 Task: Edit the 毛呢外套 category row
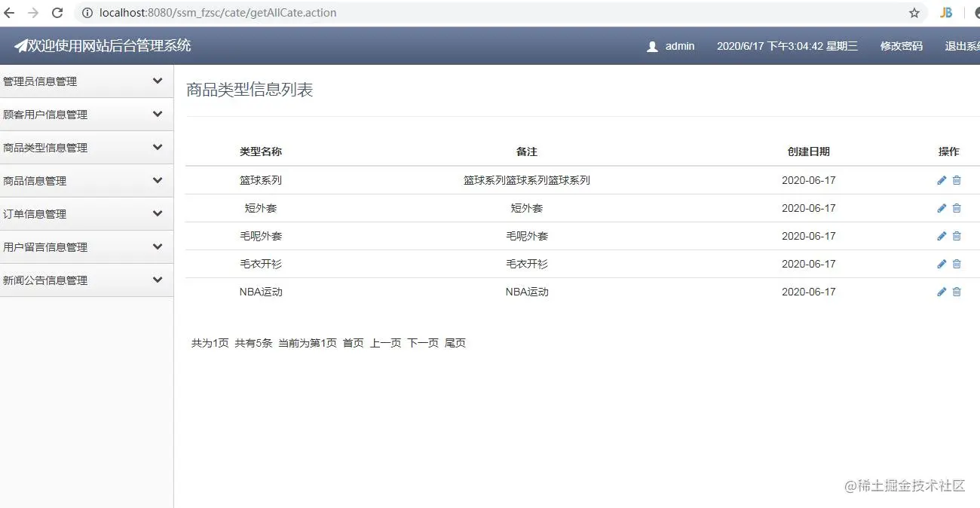click(942, 236)
